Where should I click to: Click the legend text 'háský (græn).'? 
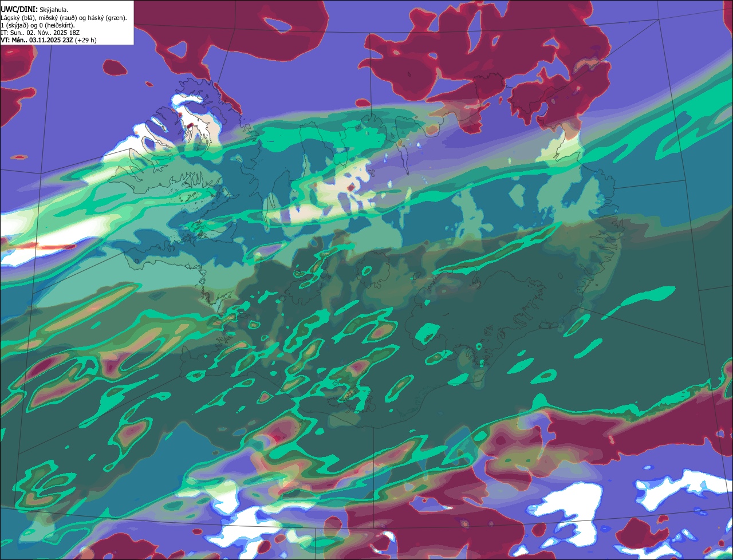click(108, 18)
